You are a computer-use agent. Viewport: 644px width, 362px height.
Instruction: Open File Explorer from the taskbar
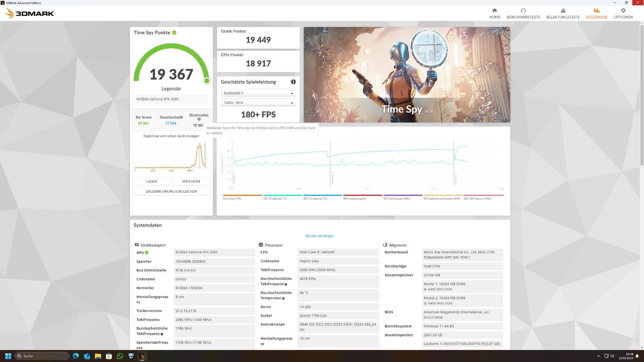pyautogui.click(x=98, y=356)
